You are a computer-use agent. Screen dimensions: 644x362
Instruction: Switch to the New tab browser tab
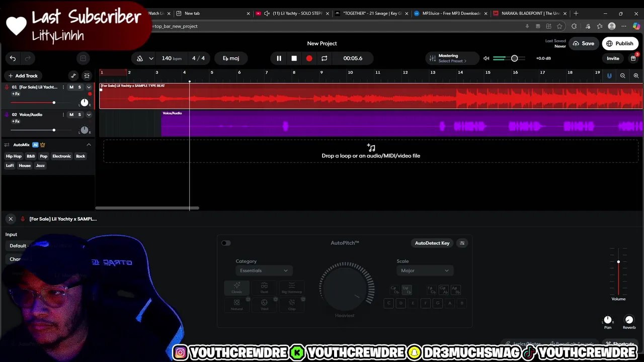212,14
